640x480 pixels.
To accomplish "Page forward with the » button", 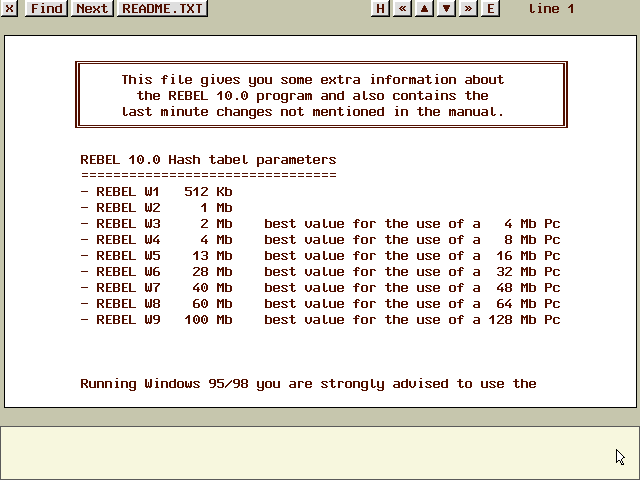I will [469, 8].
